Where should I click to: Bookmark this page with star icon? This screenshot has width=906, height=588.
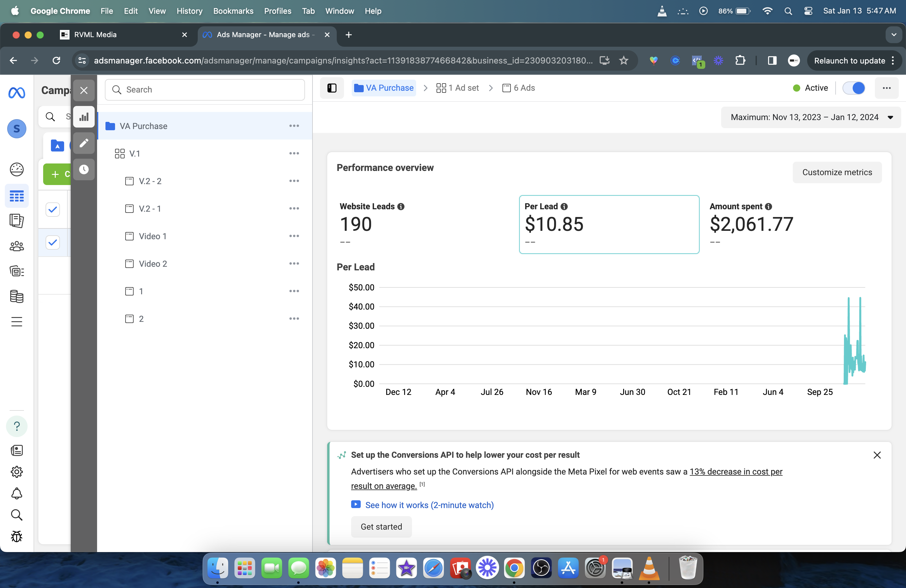(x=623, y=60)
